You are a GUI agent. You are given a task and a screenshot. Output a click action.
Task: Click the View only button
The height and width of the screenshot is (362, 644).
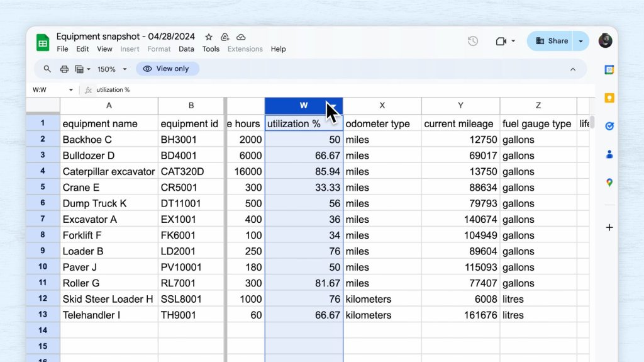tap(167, 69)
